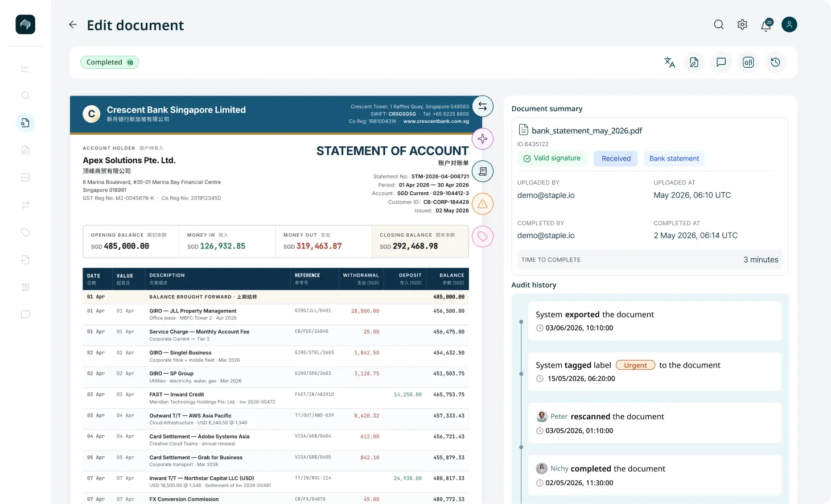This screenshot has height=504, width=831.
Task: Click the Urgent label in audit history
Action: pyautogui.click(x=635, y=365)
